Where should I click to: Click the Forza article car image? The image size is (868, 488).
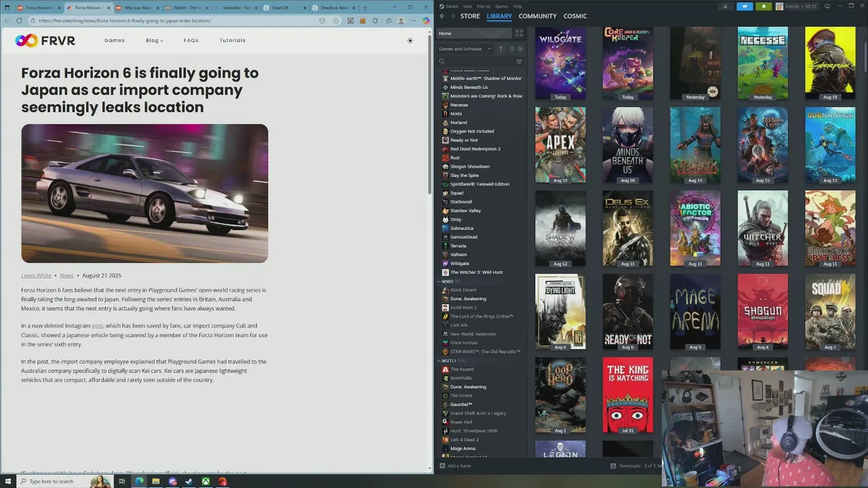pyautogui.click(x=144, y=193)
